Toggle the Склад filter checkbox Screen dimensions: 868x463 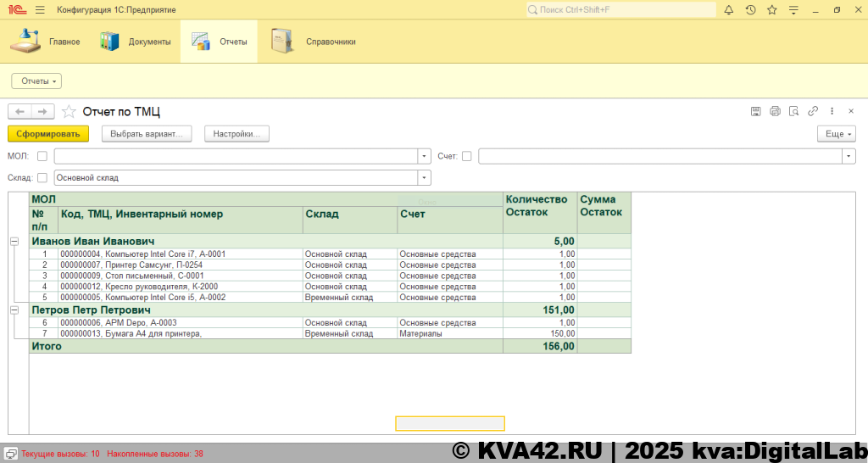pos(42,178)
